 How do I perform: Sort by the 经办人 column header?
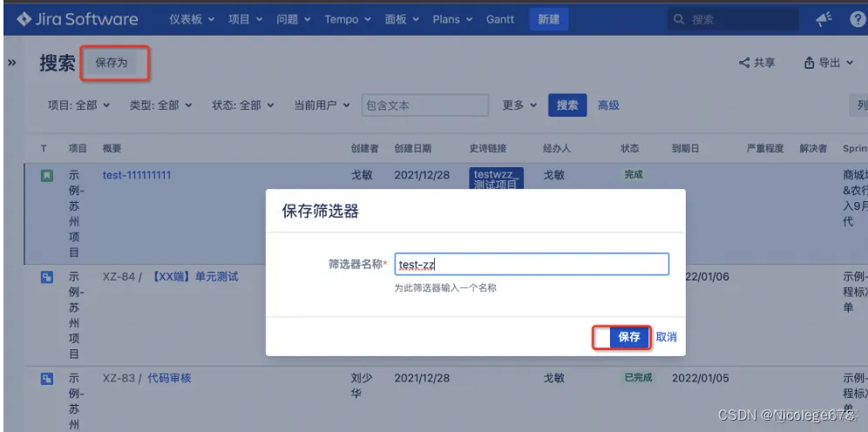click(x=557, y=148)
